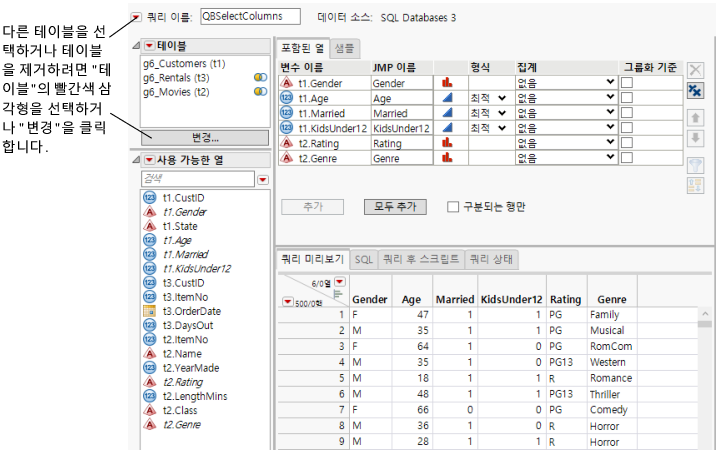Image resolution: width=718 pixels, height=451 pixels.
Task: Click the 쿼리 이름 text field
Action: click(x=250, y=16)
